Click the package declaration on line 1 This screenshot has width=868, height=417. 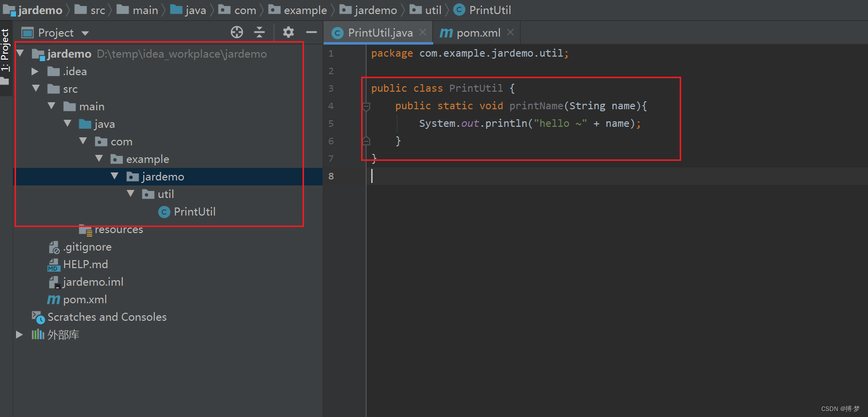point(470,53)
